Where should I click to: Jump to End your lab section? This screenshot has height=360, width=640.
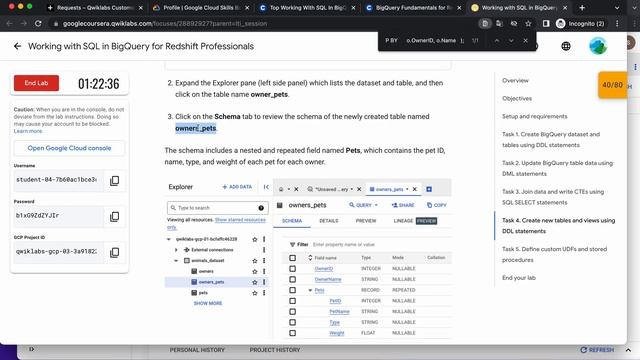[519, 278]
